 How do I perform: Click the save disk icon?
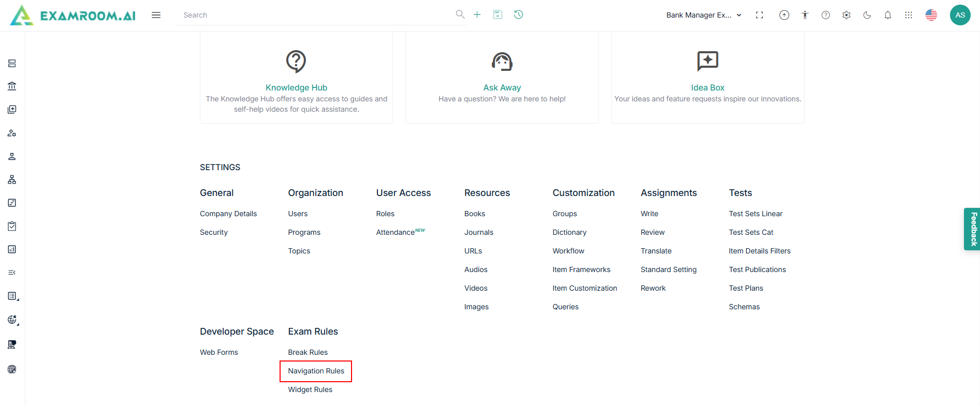coord(498,14)
